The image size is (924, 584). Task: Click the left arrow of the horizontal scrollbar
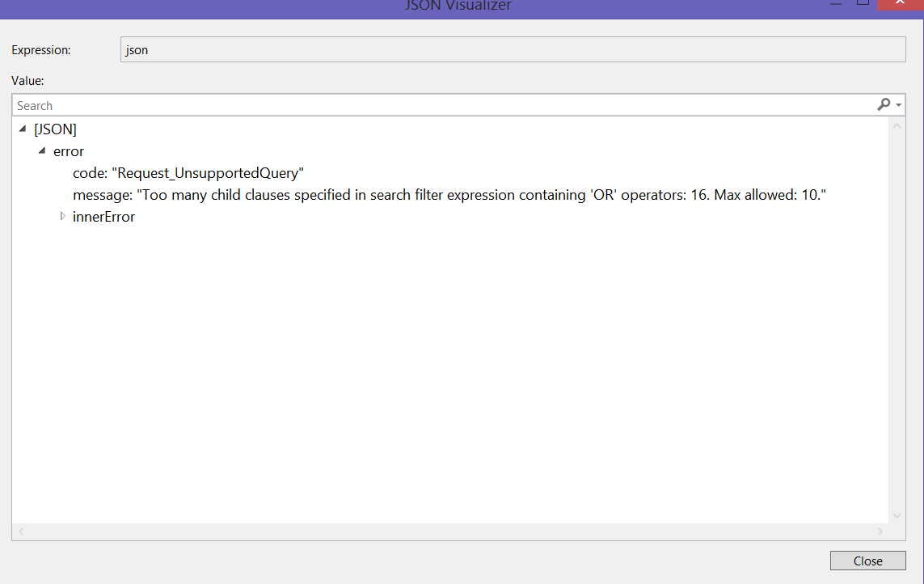[x=21, y=531]
